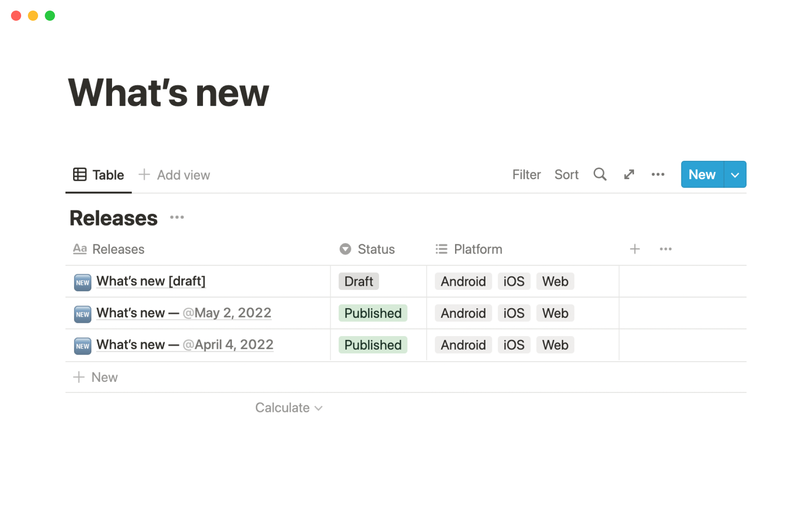Click the Filter button
Image resolution: width=812 pixels, height=508 pixels.
[x=526, y=174]
